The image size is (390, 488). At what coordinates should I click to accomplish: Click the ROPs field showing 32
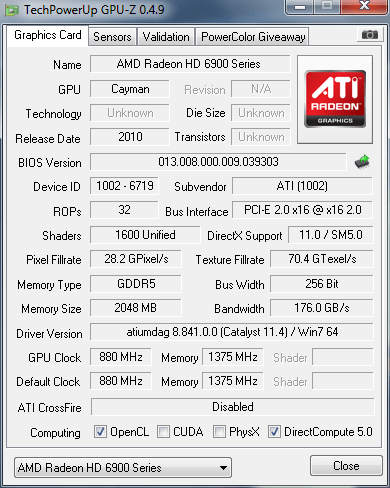(124, 210)
